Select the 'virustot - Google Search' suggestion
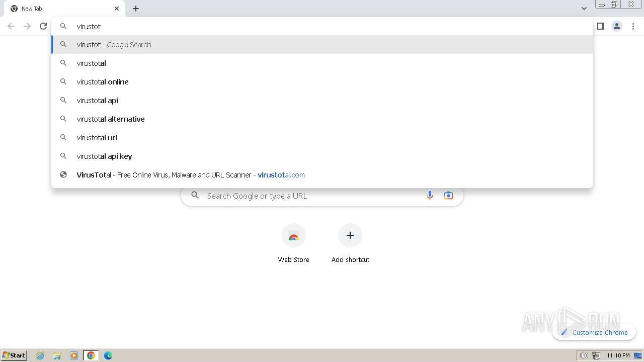The width and height of the screenshot is (644, 362). coord(322,45)
